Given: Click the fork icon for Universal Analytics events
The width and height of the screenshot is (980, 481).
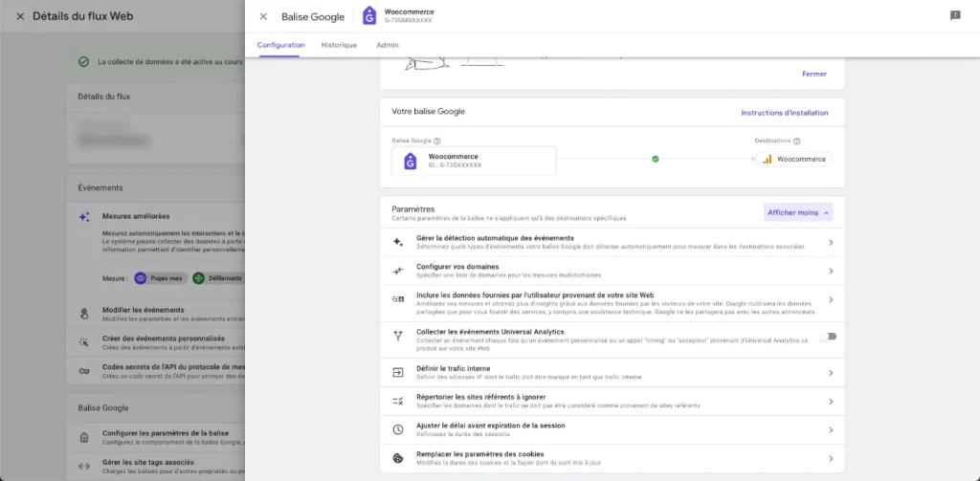Looking at the screenshot, I should pos(398,336).
